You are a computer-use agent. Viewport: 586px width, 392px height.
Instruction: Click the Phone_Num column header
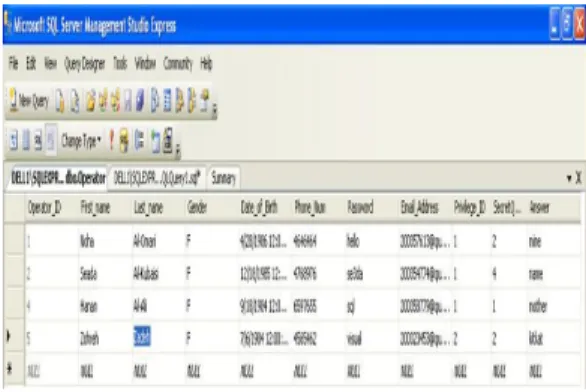tap(318, 207)
